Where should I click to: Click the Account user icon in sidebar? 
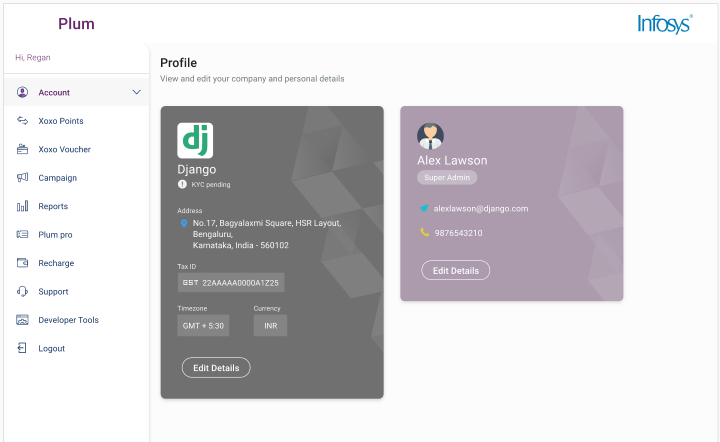coord(22,92)
